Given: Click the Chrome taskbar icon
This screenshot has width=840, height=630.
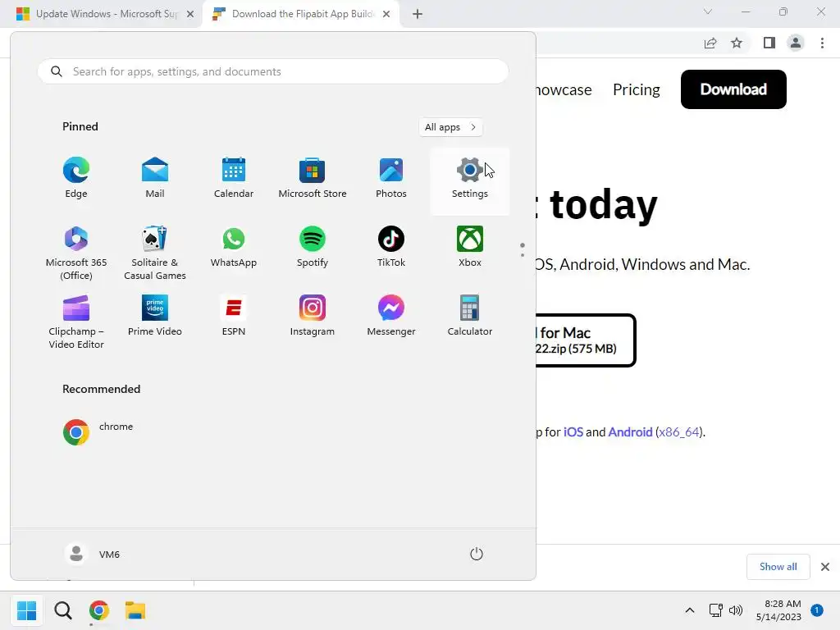Looking at the screenshot, I should pos(99,610).
